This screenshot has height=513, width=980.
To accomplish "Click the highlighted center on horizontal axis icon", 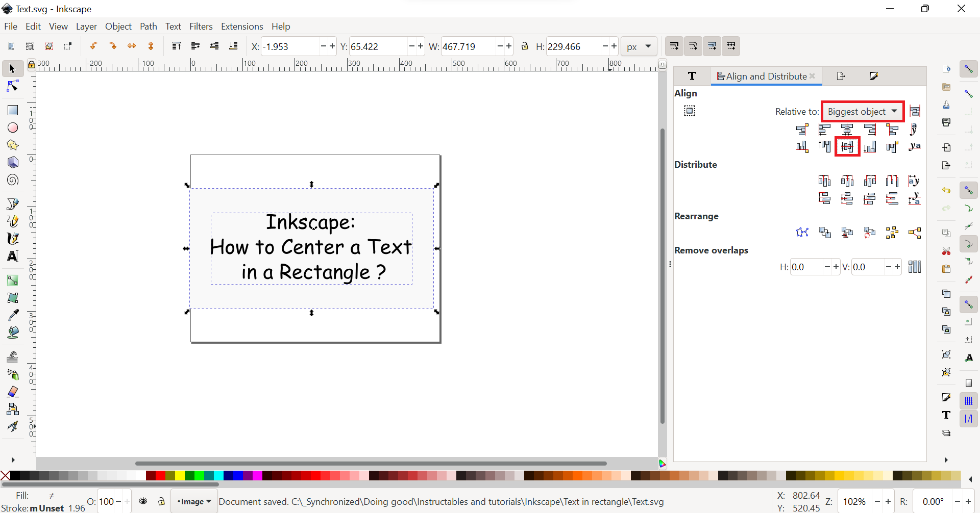I will coord(847,146).
